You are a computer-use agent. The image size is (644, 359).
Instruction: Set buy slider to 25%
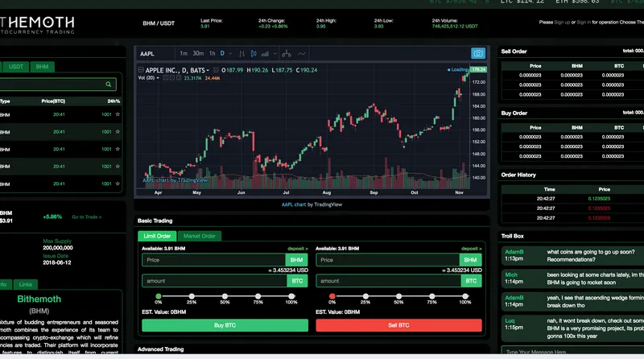coord(192,296)
